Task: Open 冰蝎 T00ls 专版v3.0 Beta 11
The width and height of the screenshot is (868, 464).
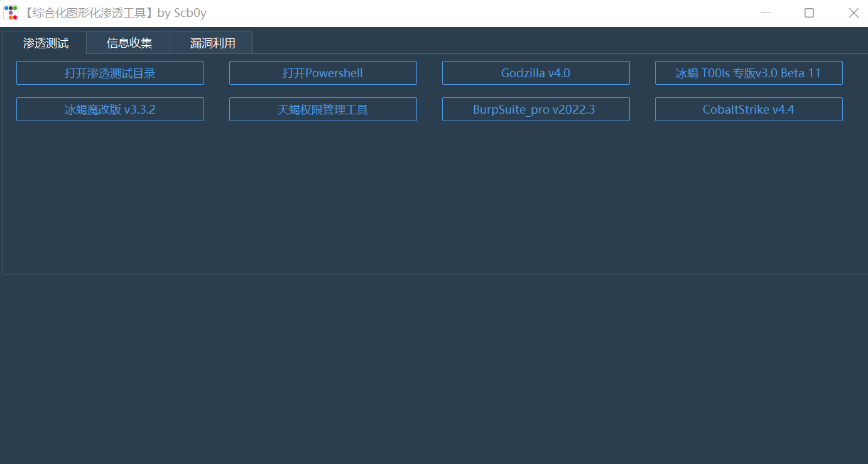Action: point(749,73)
